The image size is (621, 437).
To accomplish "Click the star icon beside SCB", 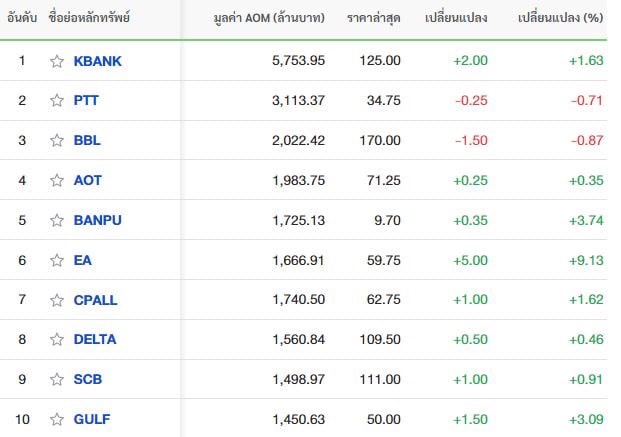I will pos(57,380).
